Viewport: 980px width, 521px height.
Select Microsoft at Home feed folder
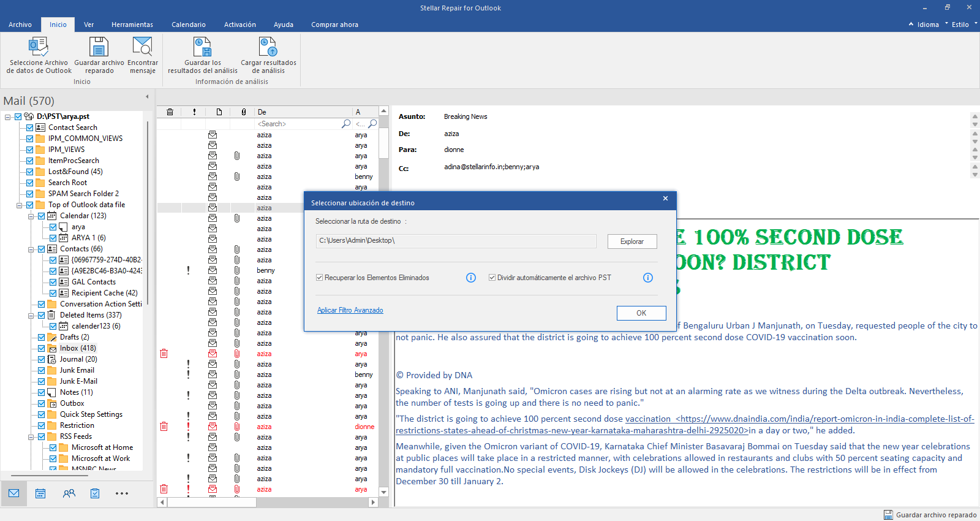click(x=102, y=447)
